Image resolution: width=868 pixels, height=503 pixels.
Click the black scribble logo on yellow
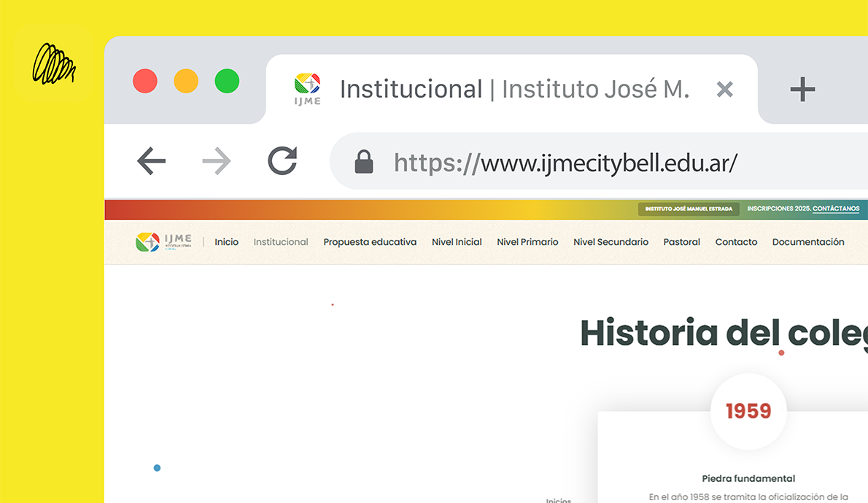[54, 64]
